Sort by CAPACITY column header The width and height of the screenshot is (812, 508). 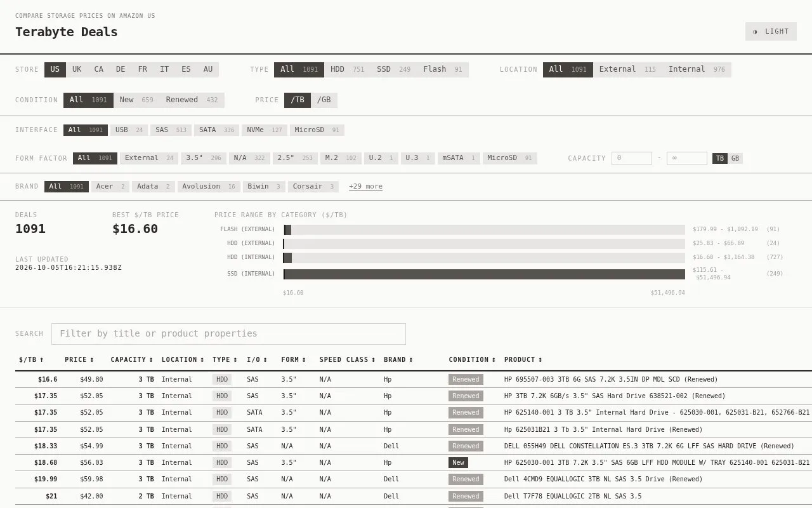[132, 360]
